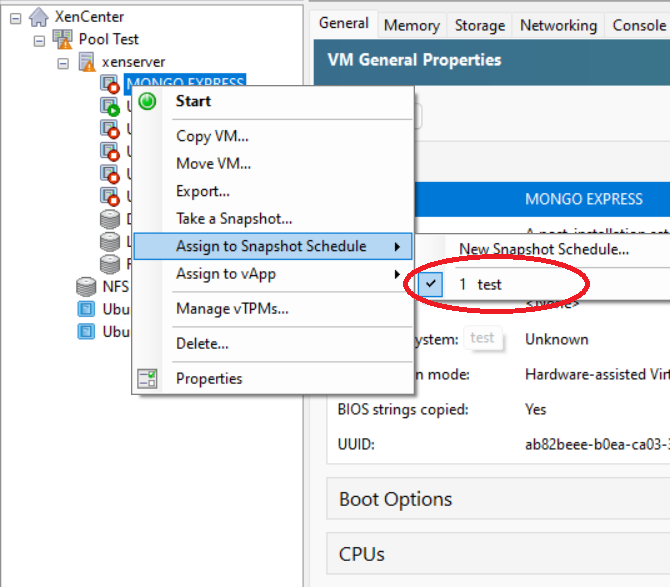The height and width of the screenshot is (587, 670).
Task: Choose Copy VM... from the context menu
Action: point(273,136)
